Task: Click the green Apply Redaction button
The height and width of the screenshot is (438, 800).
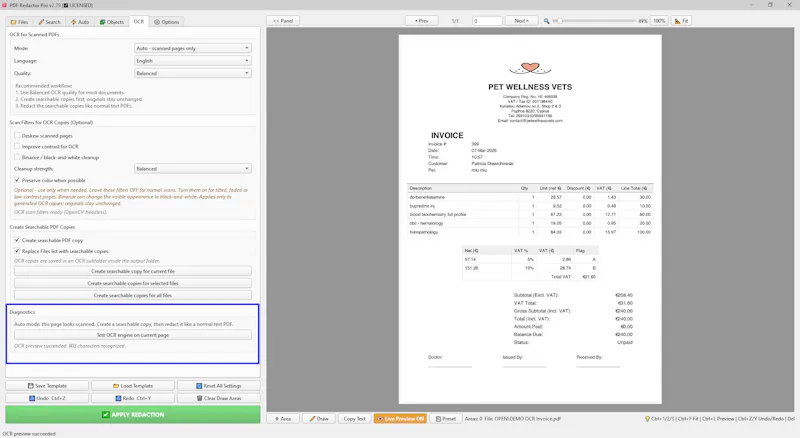Action: pos(133,415)
